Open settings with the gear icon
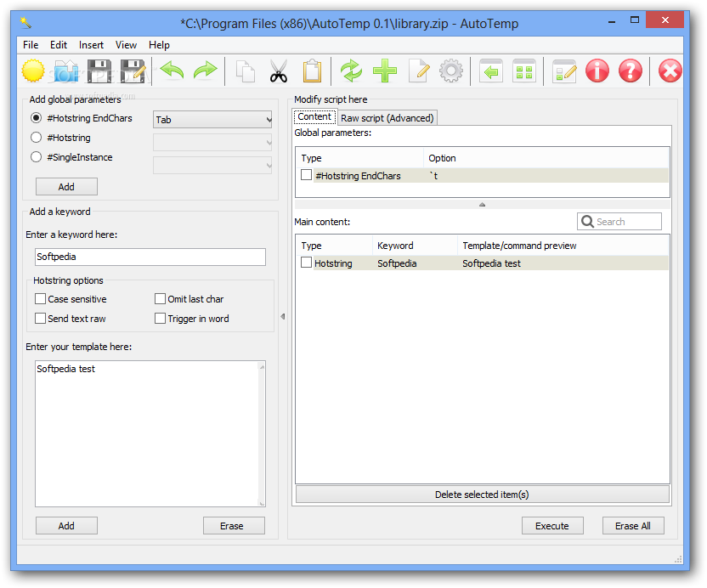Viewport: 707px width, 588px height. coord(451,71)
